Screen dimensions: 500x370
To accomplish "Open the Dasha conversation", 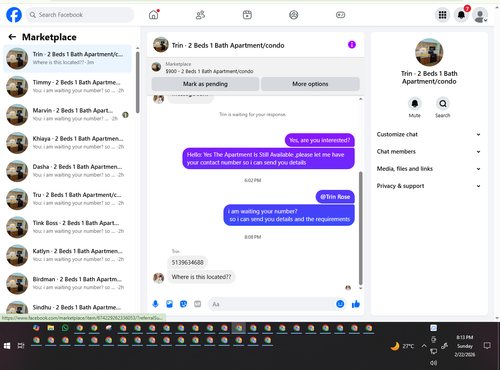I will point(67,171).
